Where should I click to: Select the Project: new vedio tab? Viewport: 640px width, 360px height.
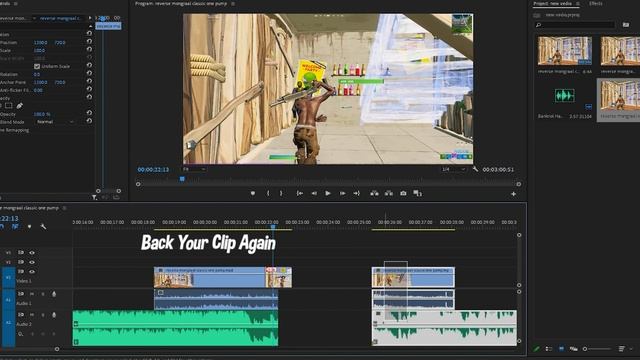point(552,4)
